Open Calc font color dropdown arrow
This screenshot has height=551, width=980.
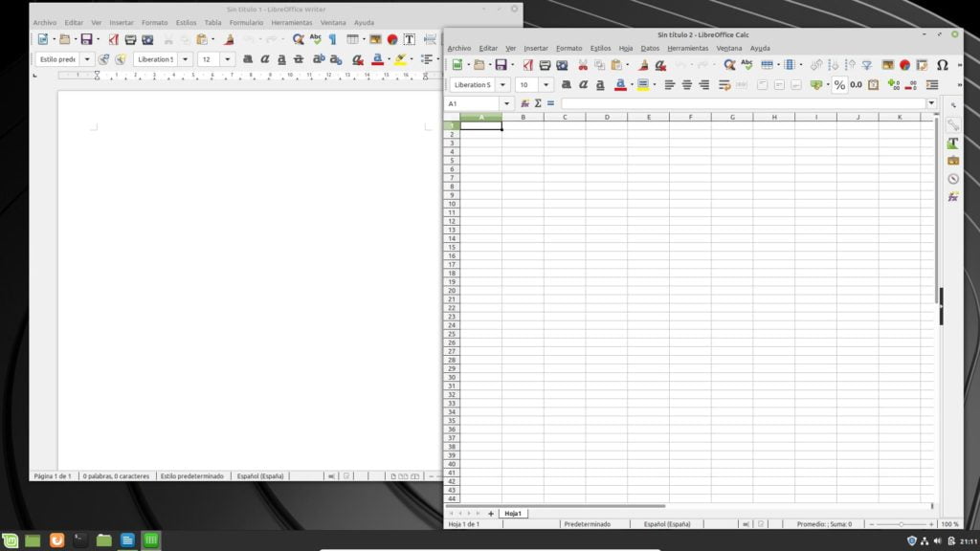(x=632, y=85)
